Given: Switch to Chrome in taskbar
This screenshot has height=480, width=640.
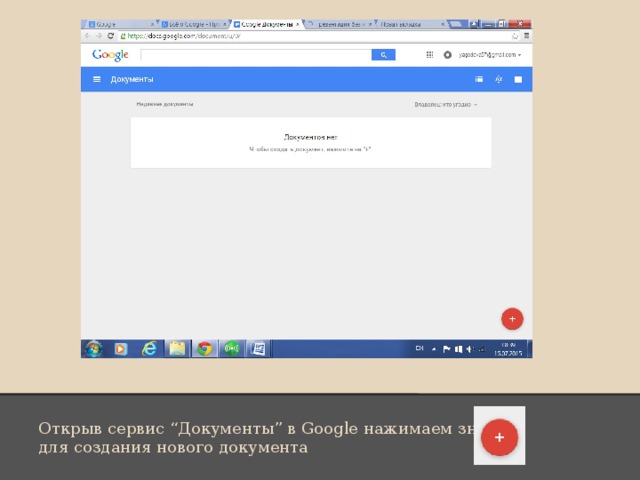Looking at the screenshot, I should coord(205,349).
